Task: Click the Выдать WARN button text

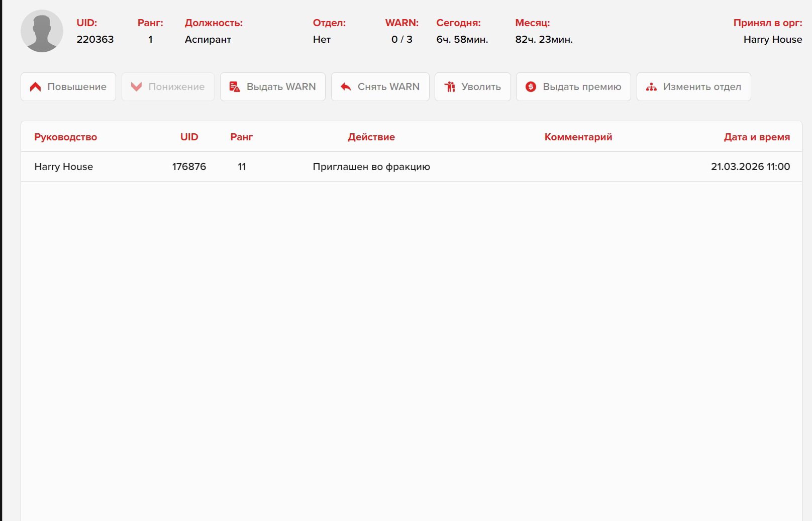Action: click(281, 87)
